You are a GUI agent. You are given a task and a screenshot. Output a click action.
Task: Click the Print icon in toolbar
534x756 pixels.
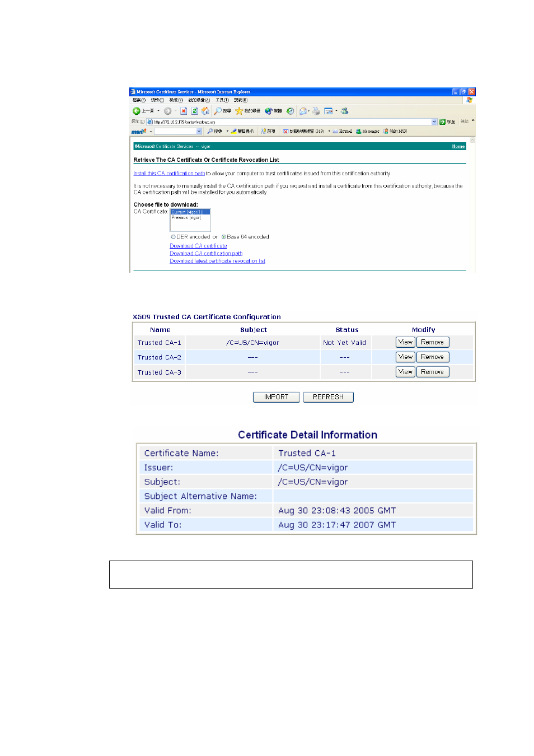click(316, 111)
